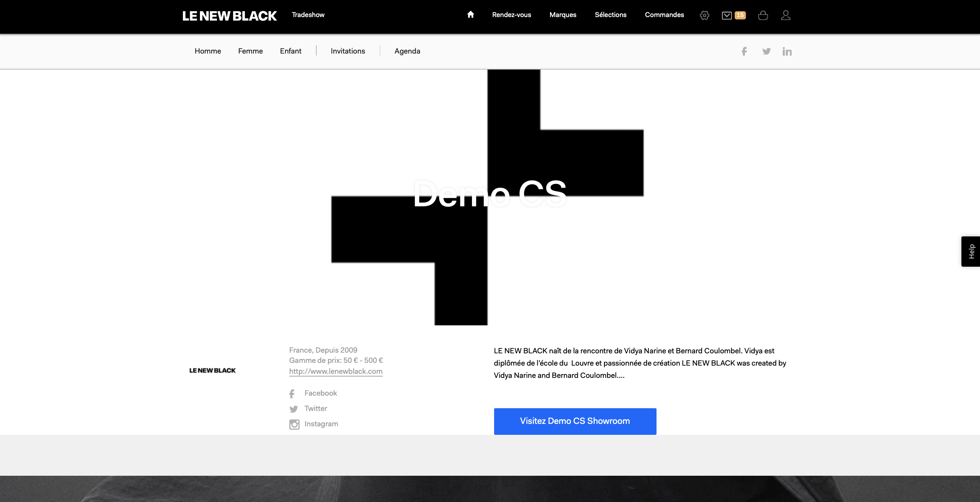Click the Twitter bird icon in the sub-navigation

(766, 51)
